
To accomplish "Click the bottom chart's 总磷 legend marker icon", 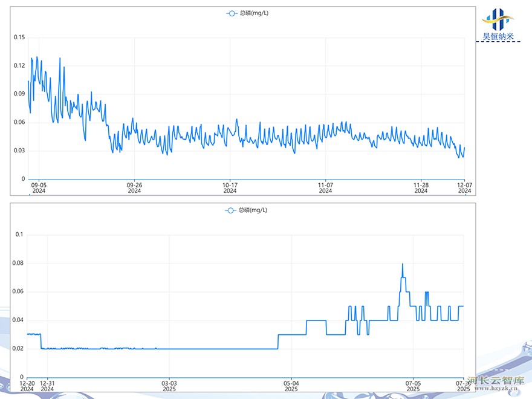I will coord(230,210).
